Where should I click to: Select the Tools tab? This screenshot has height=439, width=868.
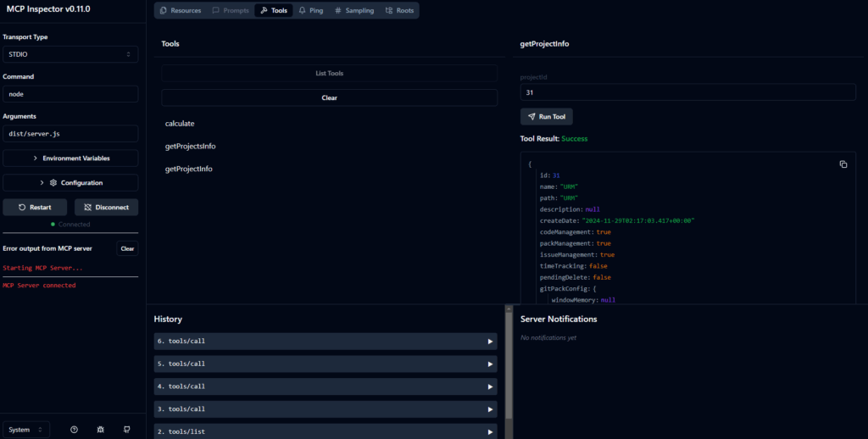274,10
